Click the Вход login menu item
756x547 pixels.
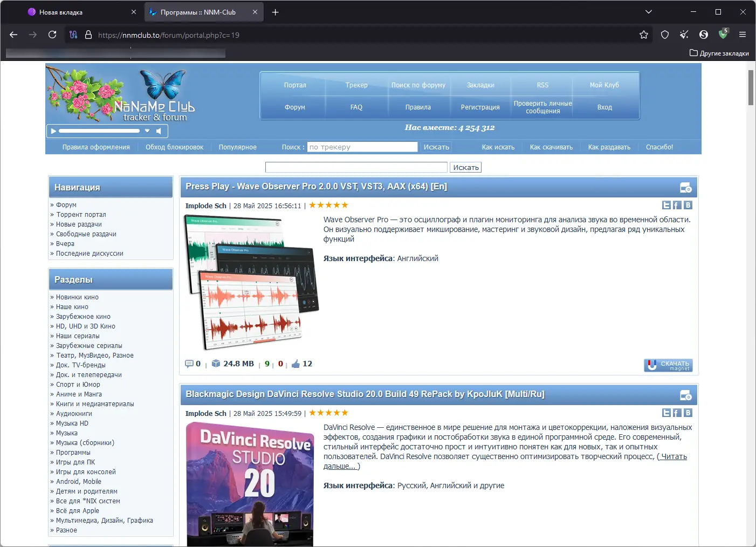[604, 107]
